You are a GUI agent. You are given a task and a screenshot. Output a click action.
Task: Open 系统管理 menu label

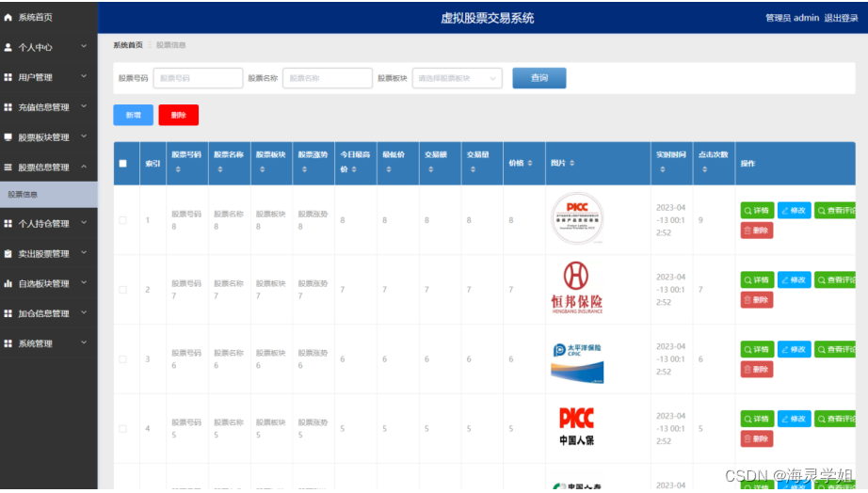click(x=36, y=343)
